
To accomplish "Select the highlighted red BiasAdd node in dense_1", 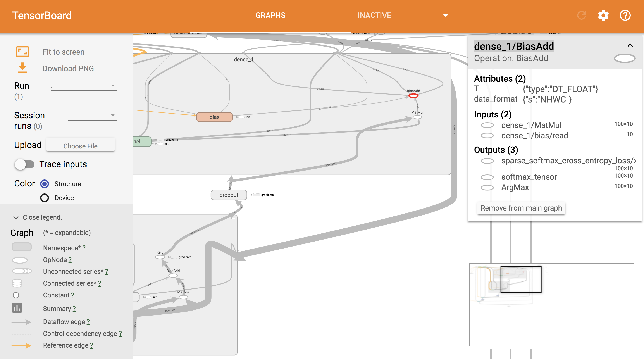I will pyautogui.click(x=413, y=96).
